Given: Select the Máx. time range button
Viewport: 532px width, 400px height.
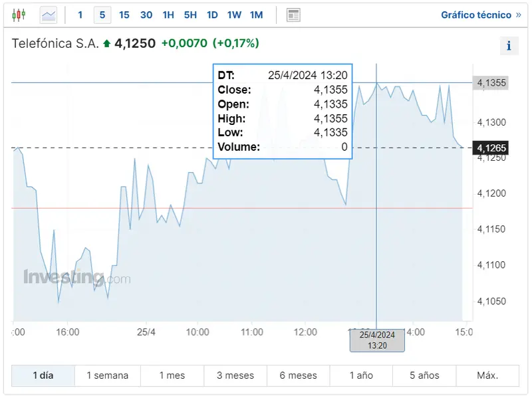Looking at the screenshot, I should tap(487, 375).
